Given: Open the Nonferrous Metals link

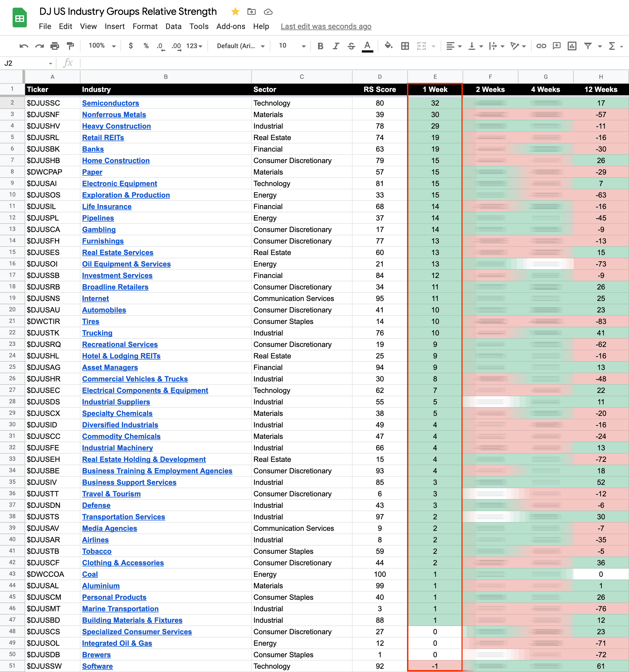Looking at the screenshot, I should 114,115.
